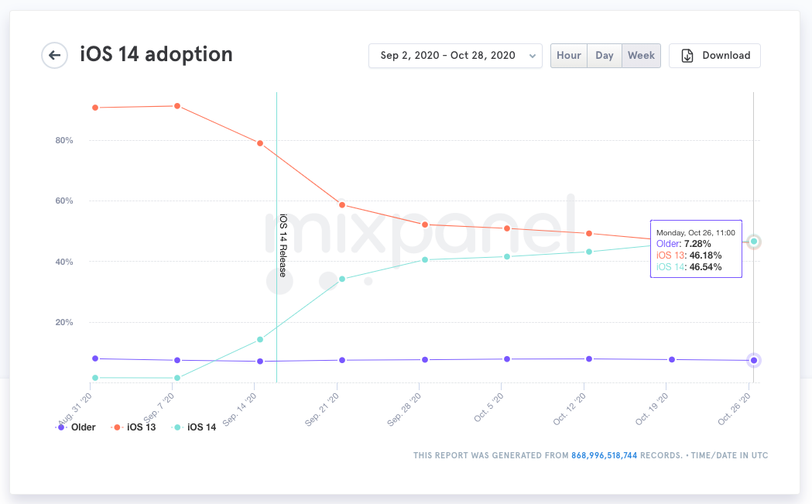
Task: Toggle the iOS 14 legend item
Action: pos(195,427)
